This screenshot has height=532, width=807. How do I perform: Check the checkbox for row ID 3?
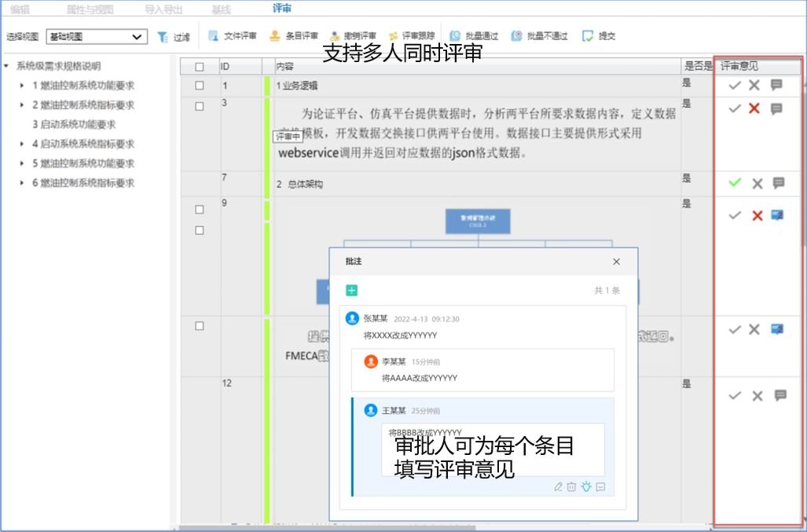[x=200, y=106]
